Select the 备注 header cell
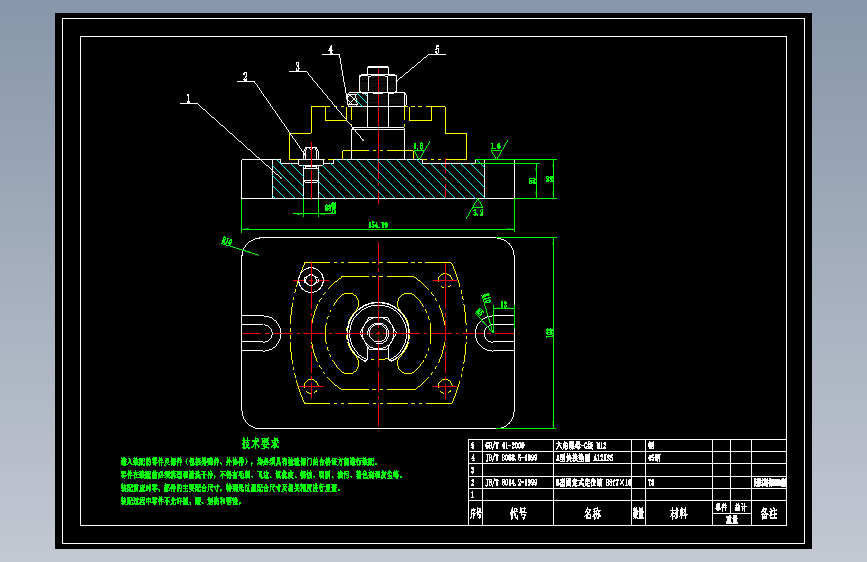This screenshot has width=867, height=562. (769, 513)
